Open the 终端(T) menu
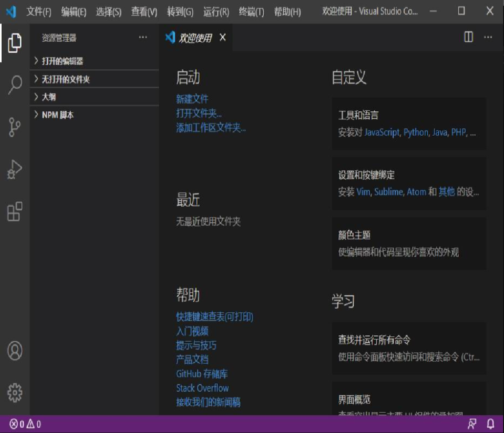Viewport: 504px width, 433px height. (251, 12)
